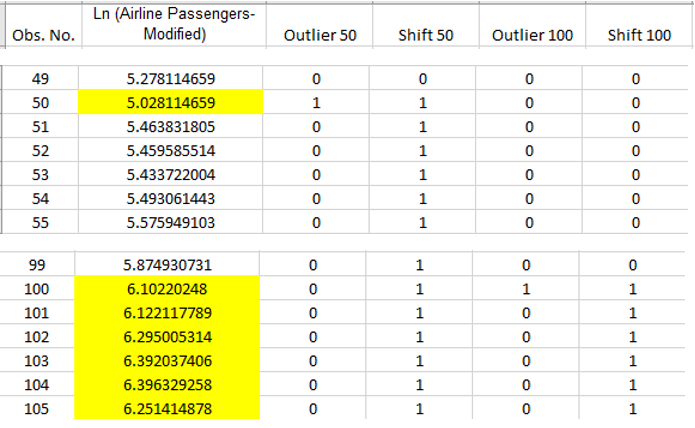Screen dimensions: 695x428
Task: Select Shift 100 value in row 105
Action: [632, 408]
